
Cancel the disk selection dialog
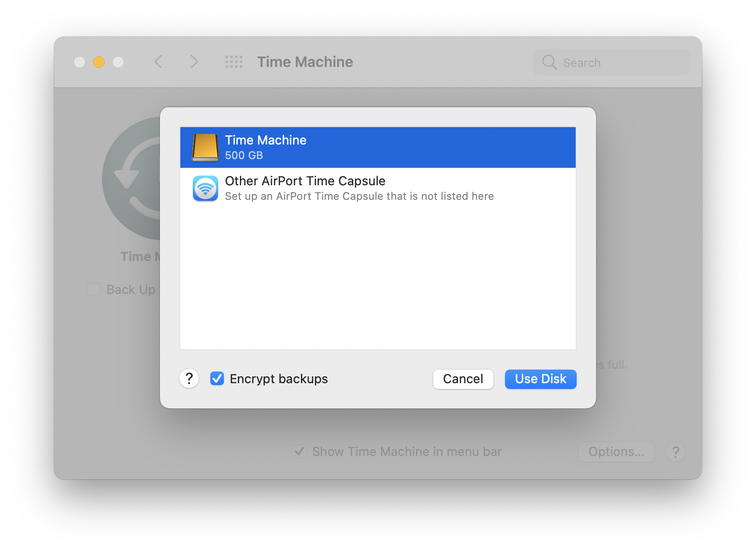pyautogui.click(x=463, y=379)
